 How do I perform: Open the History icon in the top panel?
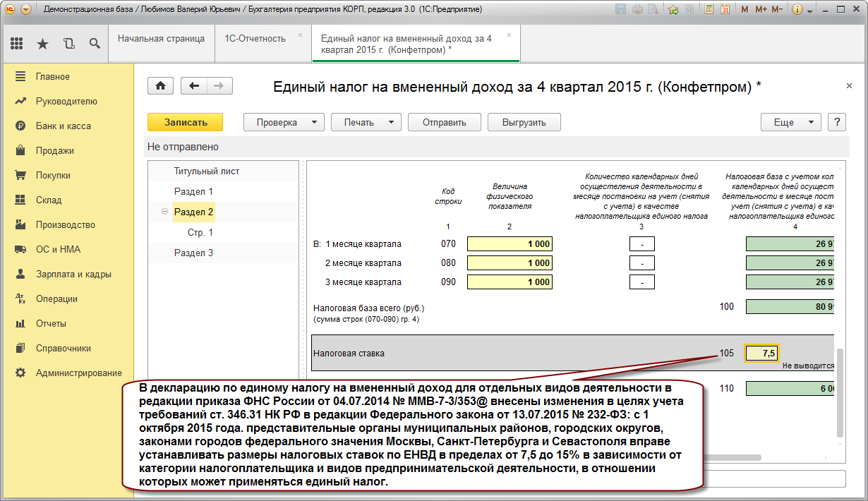68,44
